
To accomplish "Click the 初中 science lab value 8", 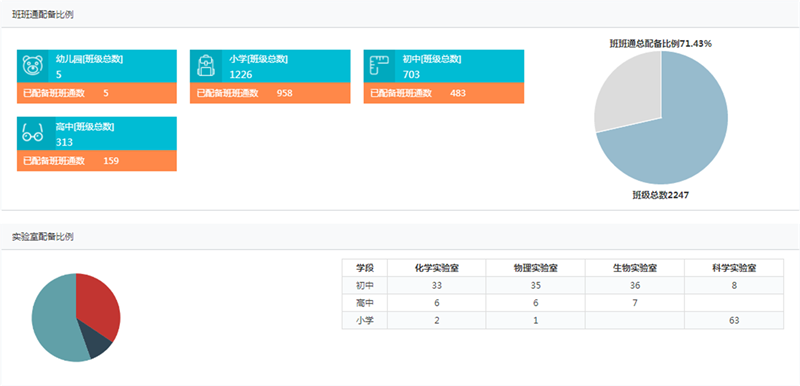I will (734, 286).
